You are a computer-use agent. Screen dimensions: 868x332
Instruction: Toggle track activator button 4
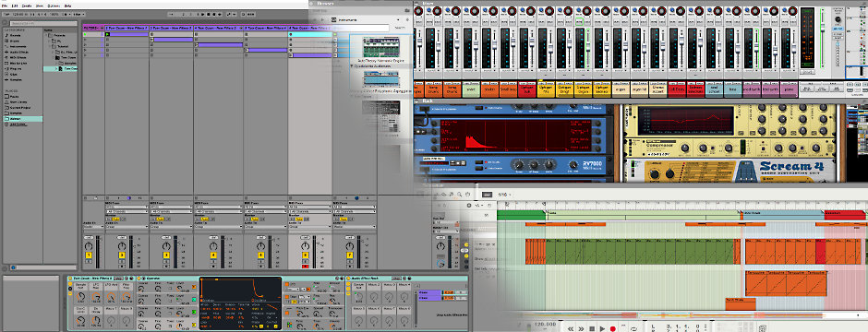click(x=213, y=255)
